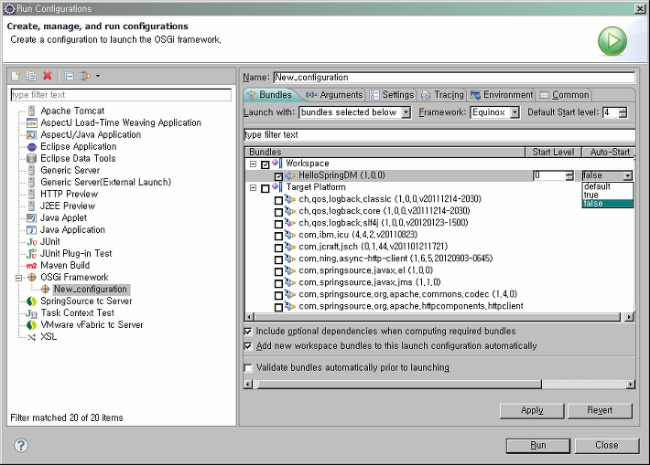The width and height of the screenshot is (650, 465).
Task: Enable Validate bundles automatically prior to launching
Action: (248, 368)
